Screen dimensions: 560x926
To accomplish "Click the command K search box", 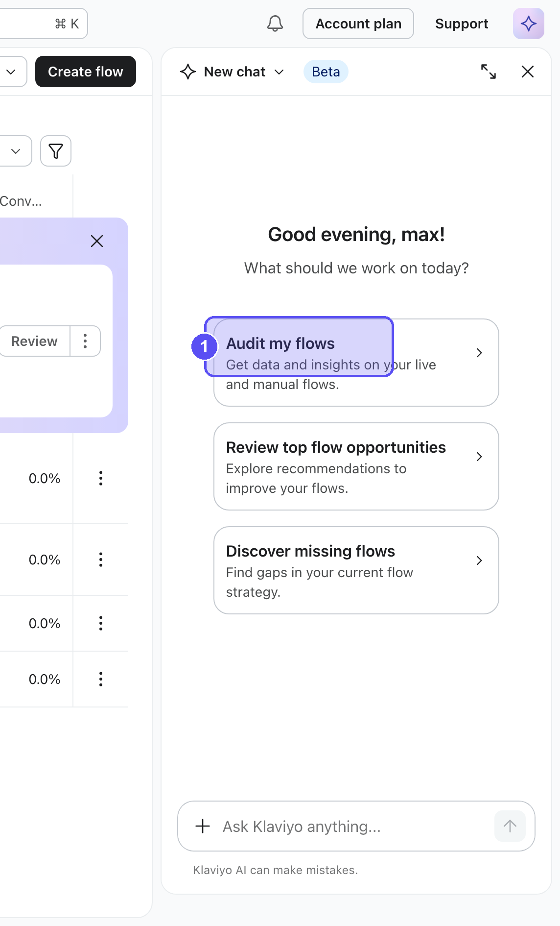I will 44,24.
